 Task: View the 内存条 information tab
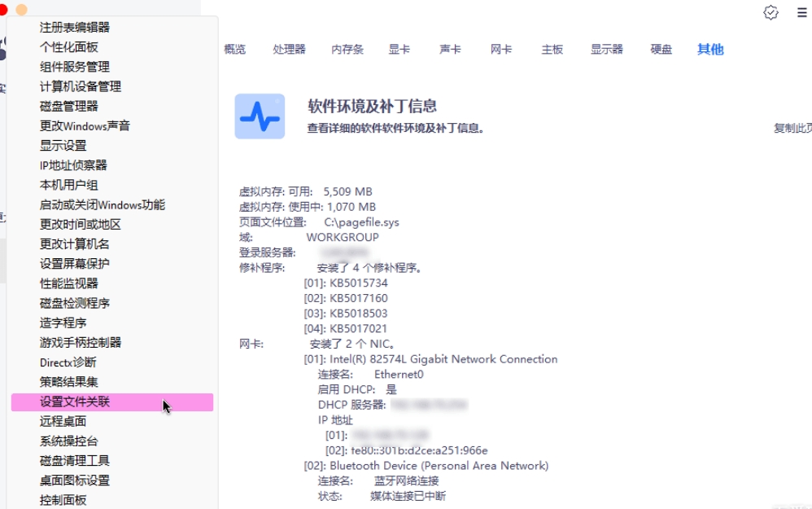pyautogui.click(x=347, y=49)
